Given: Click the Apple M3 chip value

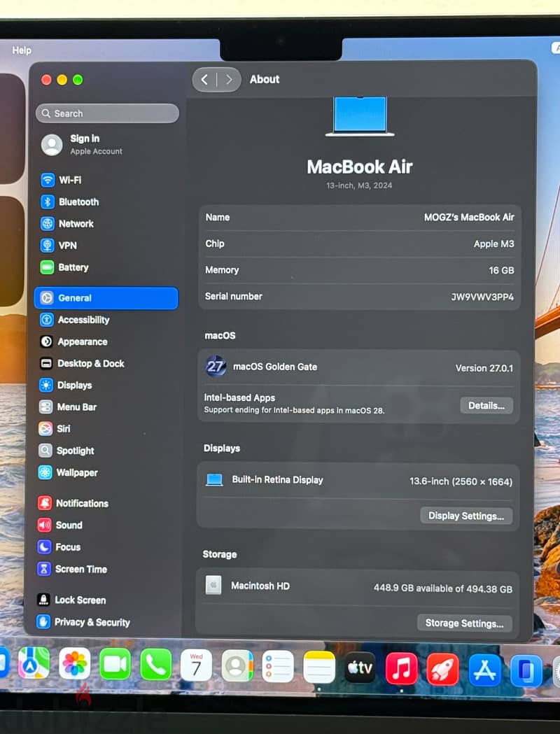Looking at the screenshot, I should click(493, 244).
